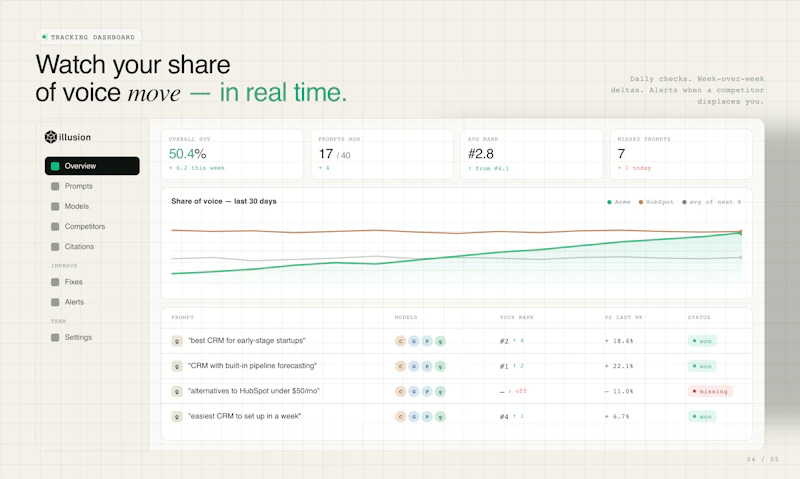This screenshot has width=800, height=479.
Task: Click the green g model icon in "pipeline forecasting" row
Action: [440, 366]
